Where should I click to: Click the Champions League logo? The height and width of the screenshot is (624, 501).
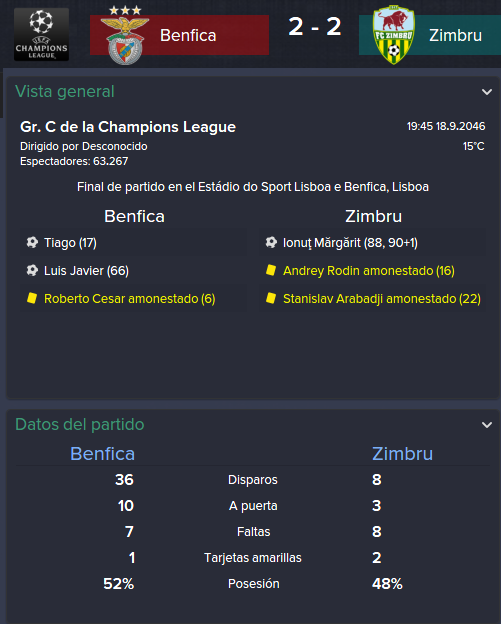(x=41, y=34)
